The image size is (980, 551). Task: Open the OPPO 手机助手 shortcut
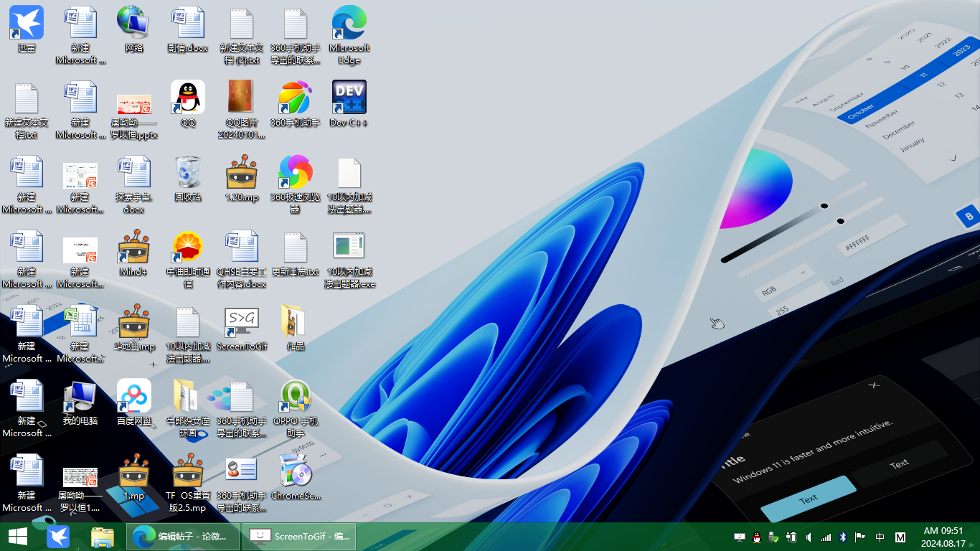(x=296, y=409)
